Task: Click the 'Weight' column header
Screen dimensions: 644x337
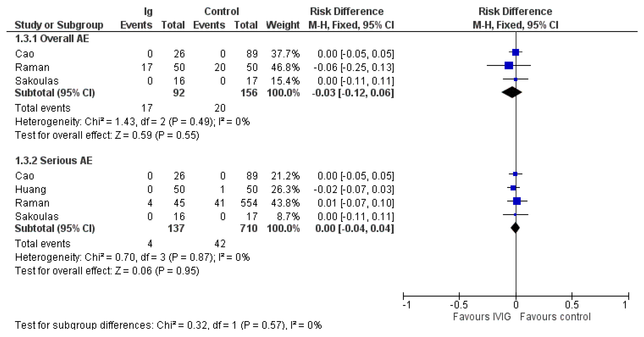Action: [x=283, y=25]
